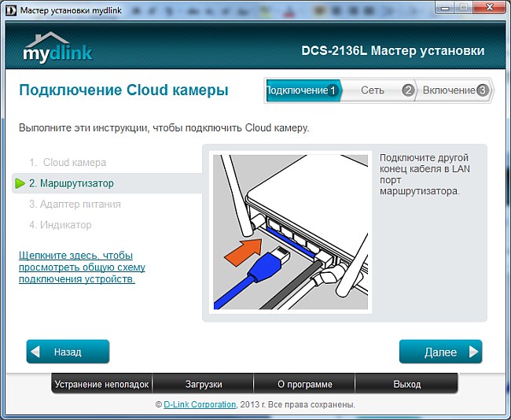Screen dimensions: 511x420
Task: Open the Устранение неполадок section
Action: 101,385
